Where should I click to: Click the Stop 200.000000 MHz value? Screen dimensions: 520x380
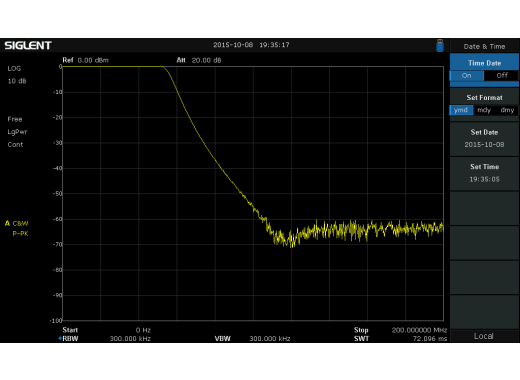pyautogui.click(x=419, y=330)
